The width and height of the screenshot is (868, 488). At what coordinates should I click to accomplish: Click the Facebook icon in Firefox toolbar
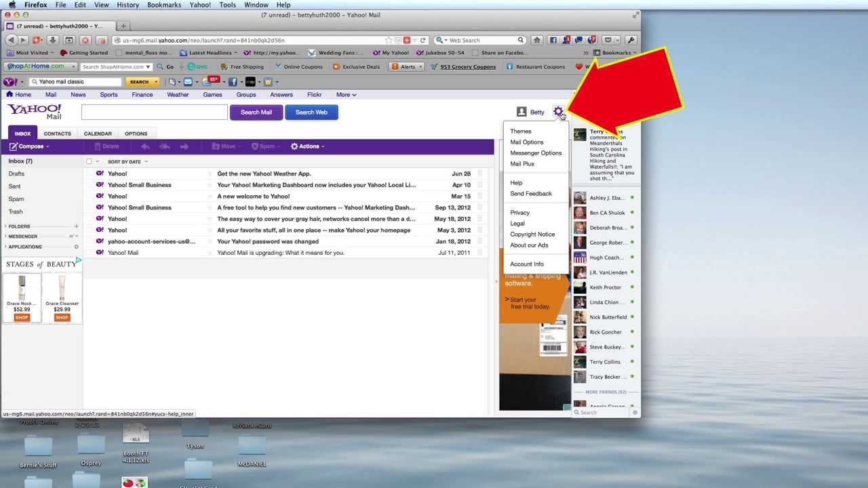[553, 40]
